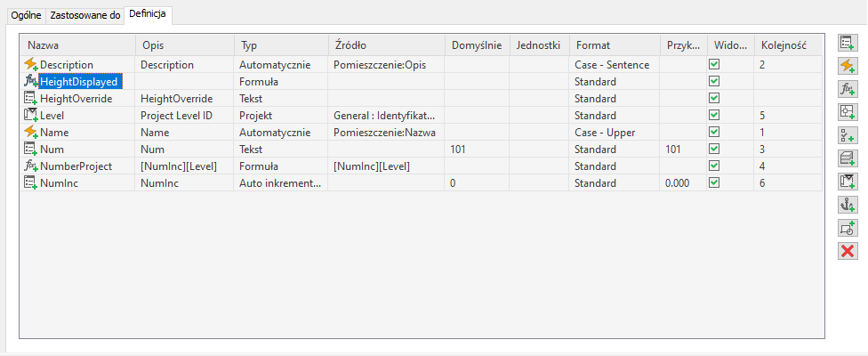Toggle visibility checkbox for the Description row

(713, 65)
